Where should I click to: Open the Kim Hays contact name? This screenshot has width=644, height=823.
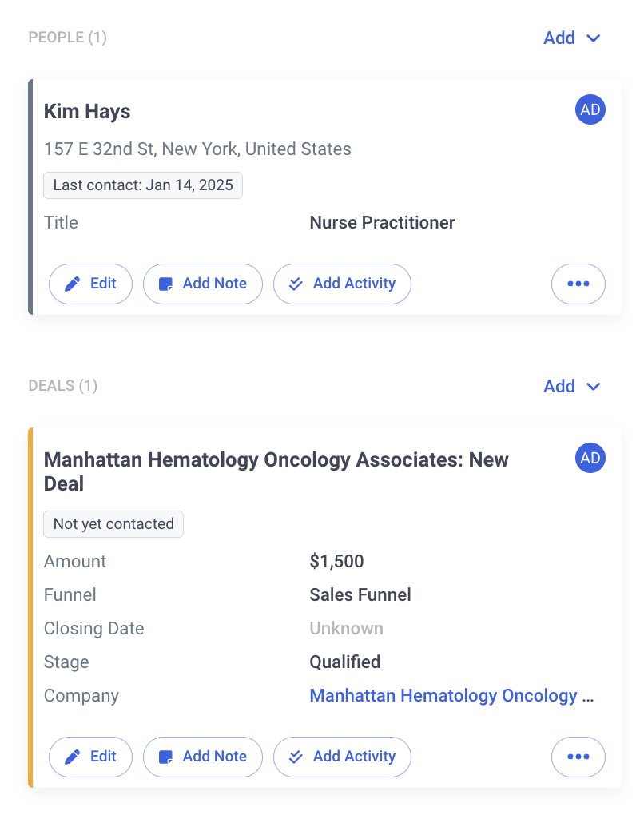(87, 111)
